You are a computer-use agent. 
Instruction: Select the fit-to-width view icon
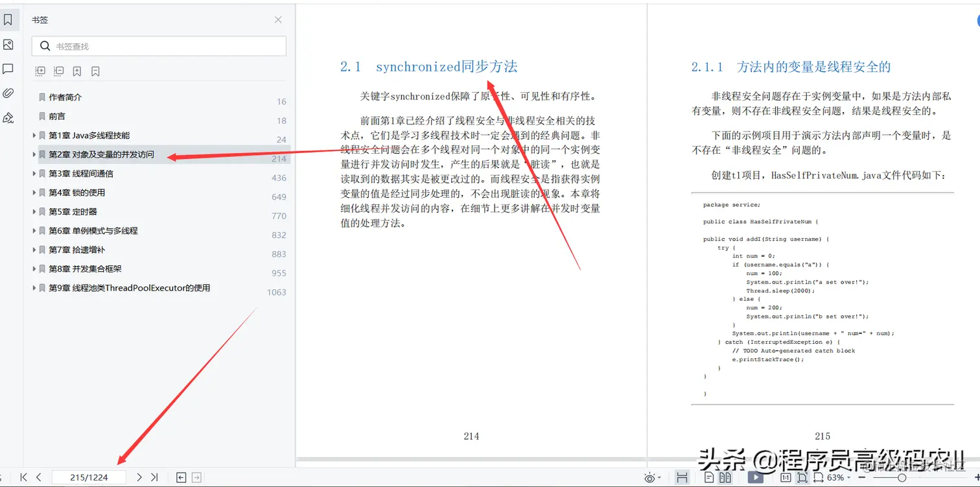click(819, 477)
